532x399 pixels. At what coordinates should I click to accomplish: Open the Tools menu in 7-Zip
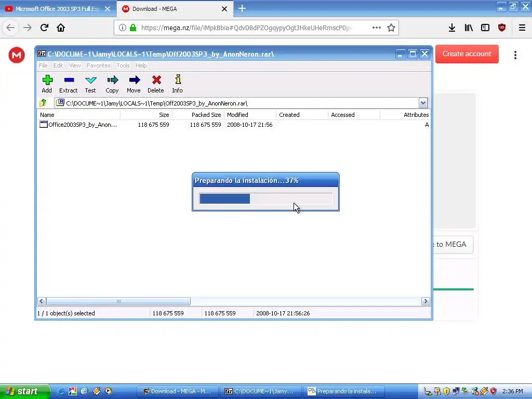(123, 65)
